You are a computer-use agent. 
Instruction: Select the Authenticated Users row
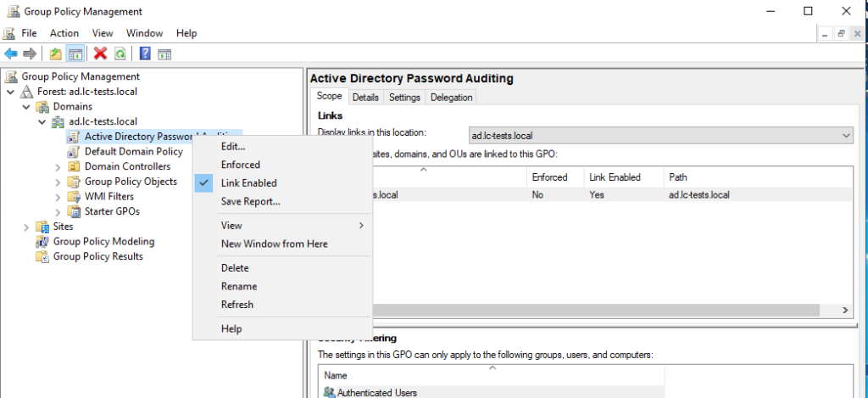(x=492, y=392)
